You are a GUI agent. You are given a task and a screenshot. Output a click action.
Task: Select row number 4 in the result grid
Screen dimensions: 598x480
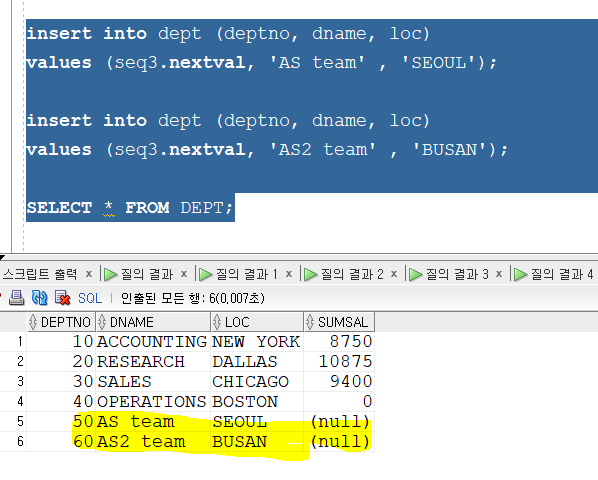click(x=13, y=401)
